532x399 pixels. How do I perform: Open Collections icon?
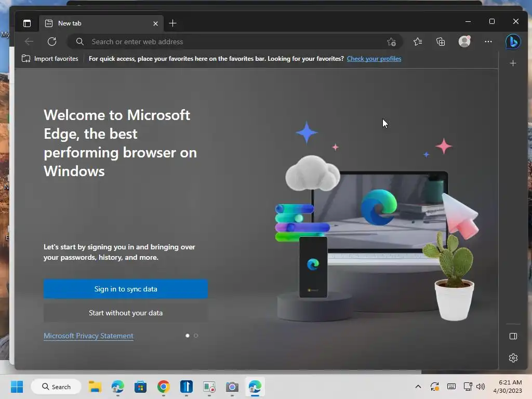[441, 42]
